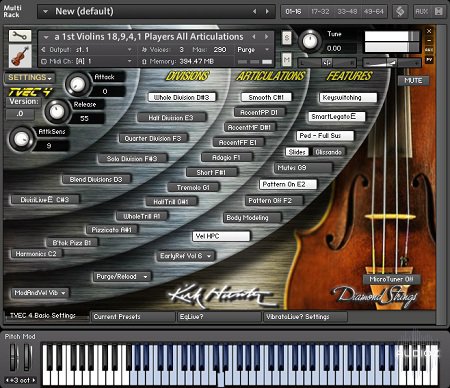The height and width of the screenshot is (388, 450).
Task: Open the VibratoLive? Settings tab
Action: (305, 317)
